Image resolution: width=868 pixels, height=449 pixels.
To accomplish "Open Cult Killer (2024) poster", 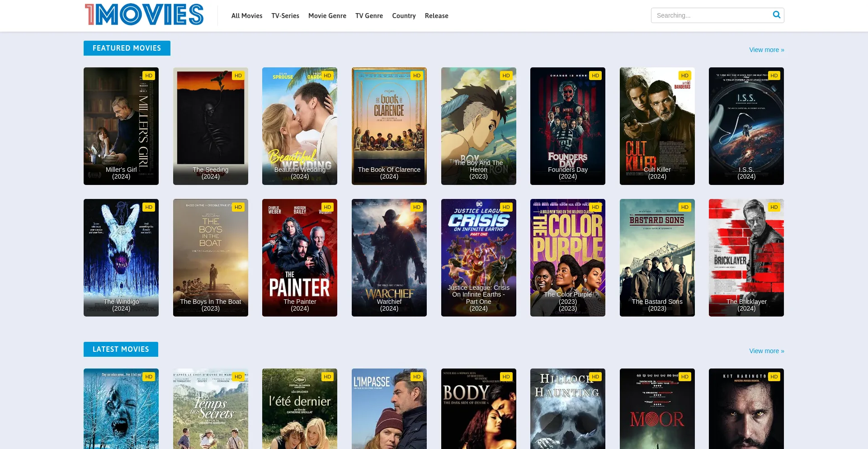I will (657, 126).
